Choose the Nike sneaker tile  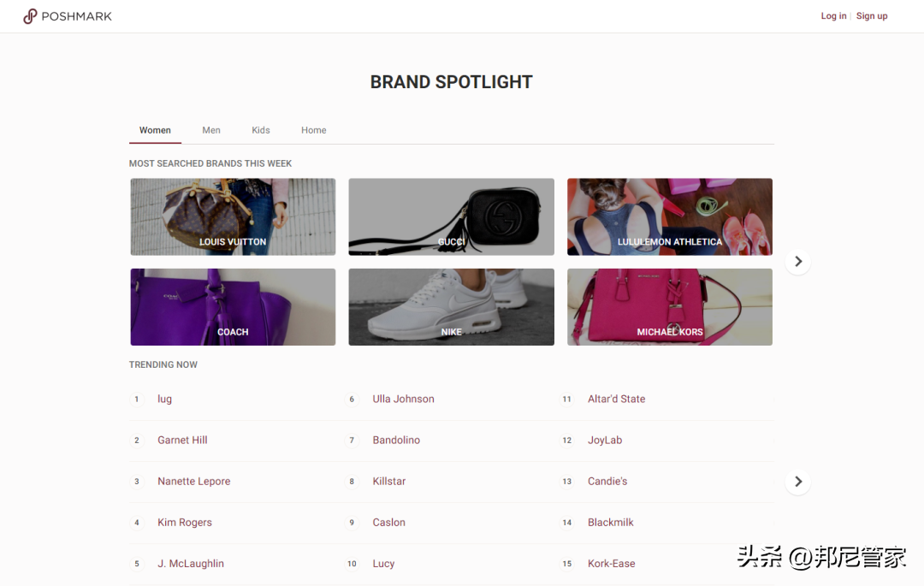pos(452,307)
